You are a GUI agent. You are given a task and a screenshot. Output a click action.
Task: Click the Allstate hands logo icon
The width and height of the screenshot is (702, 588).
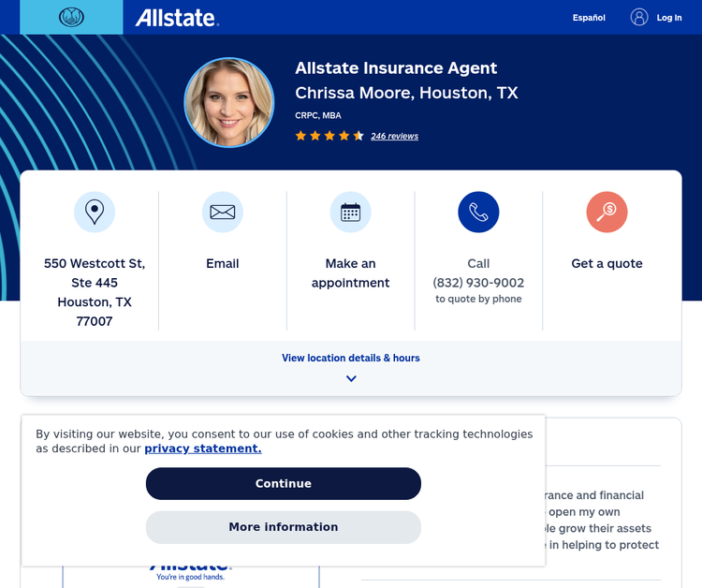(71, 17)
